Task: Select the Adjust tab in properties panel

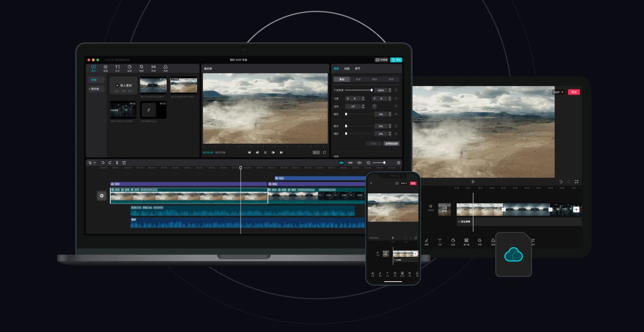Action: click(357, 68)
